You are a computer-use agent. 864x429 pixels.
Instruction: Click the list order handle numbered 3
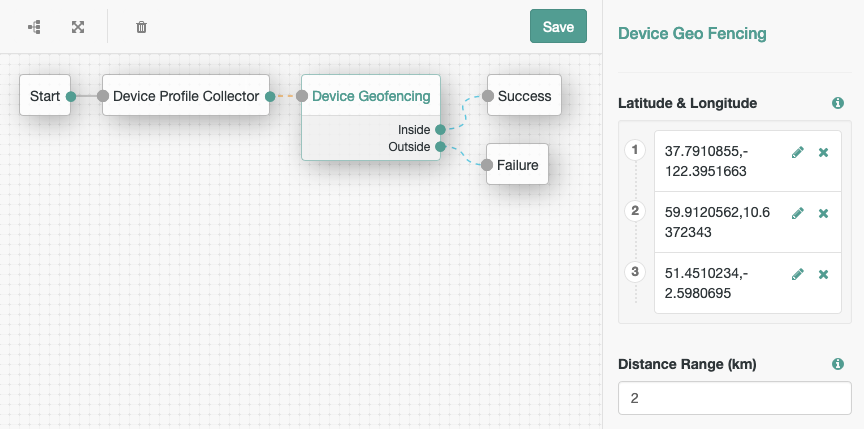tap(635, 271)
